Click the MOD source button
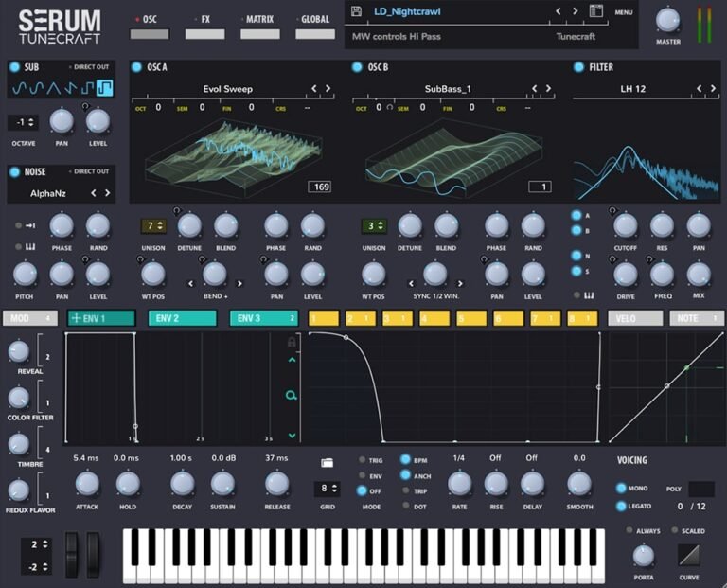727x588 pixels. [x=30, y=318]
